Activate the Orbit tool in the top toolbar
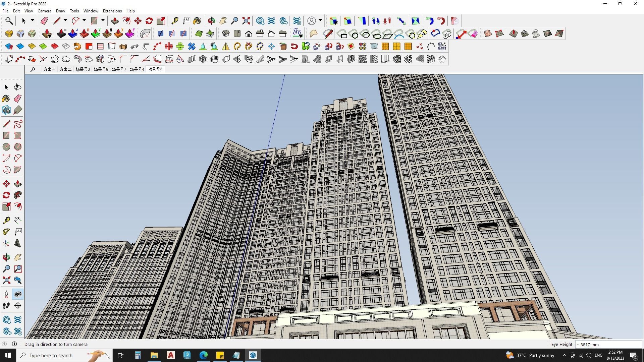The width and height of the screenshot is (644, 362). (x=211, y=21)
